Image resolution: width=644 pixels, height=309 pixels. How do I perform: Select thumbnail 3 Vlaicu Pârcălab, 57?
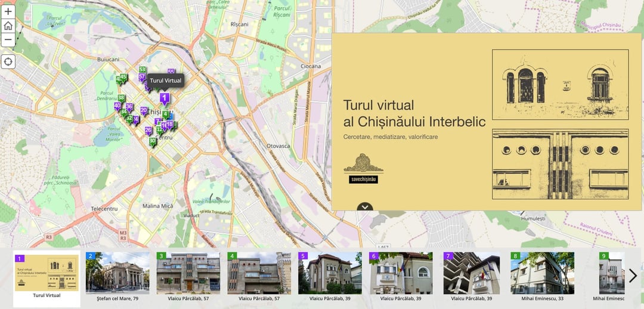pos(188,277)
